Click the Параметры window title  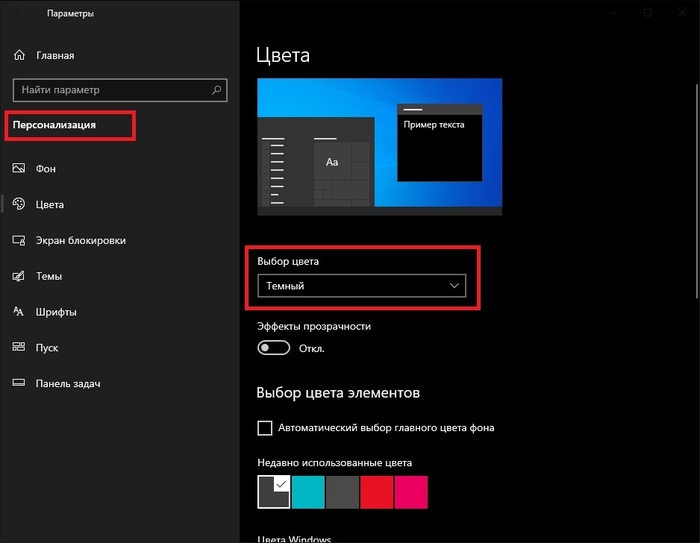pyautogui.click(x=71, y=13)
